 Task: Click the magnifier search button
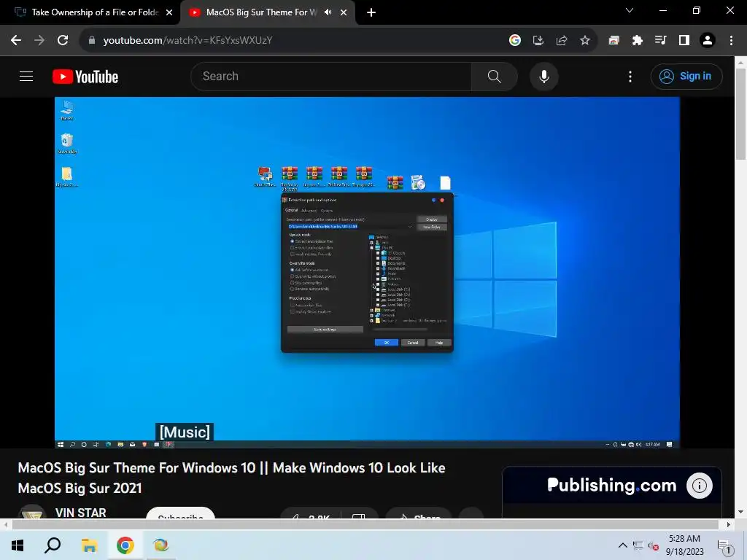tap(495, 76)
